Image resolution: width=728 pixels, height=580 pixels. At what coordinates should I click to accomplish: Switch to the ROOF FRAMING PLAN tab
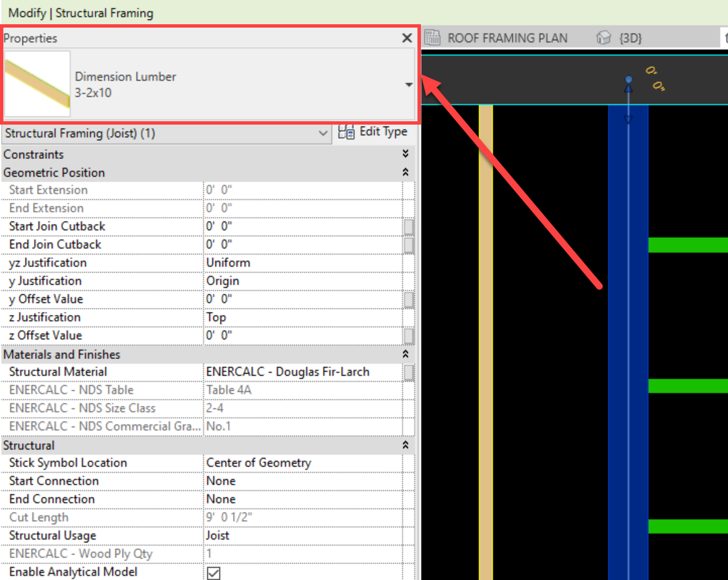tap(507, 38)
